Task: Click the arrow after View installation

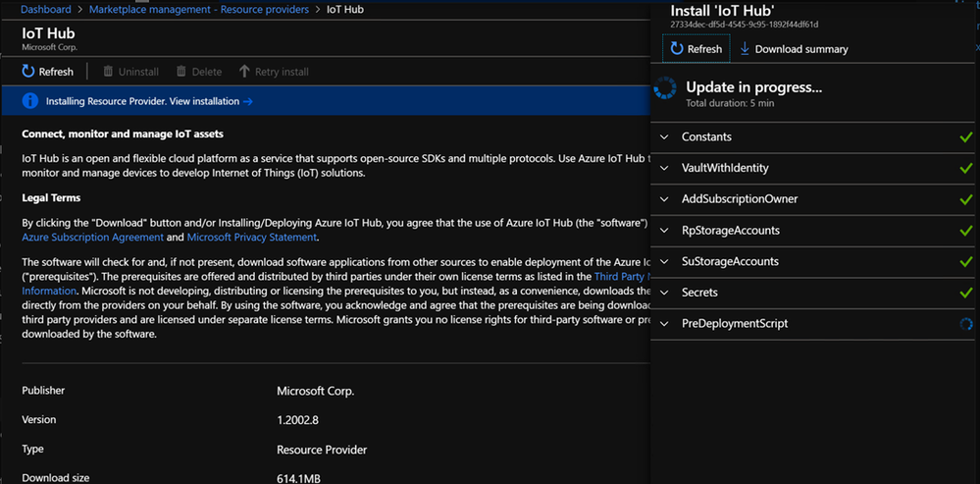Action: pyautogui.click(x=247, y=101)
